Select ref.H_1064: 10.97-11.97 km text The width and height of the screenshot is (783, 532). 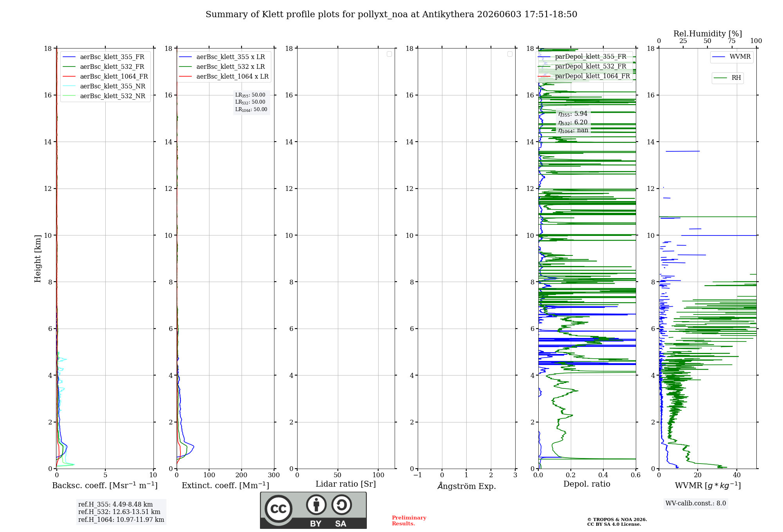coord(121,520)
